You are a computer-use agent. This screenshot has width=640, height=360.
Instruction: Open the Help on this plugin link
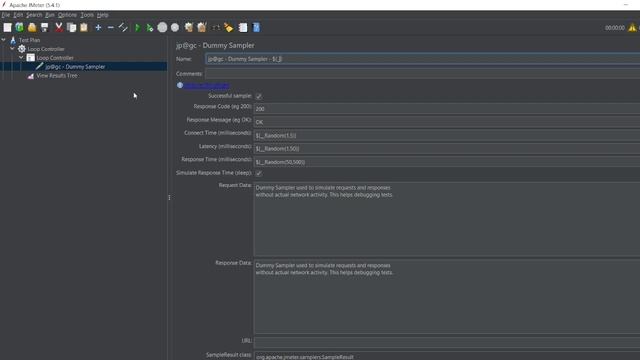point(206,85)
